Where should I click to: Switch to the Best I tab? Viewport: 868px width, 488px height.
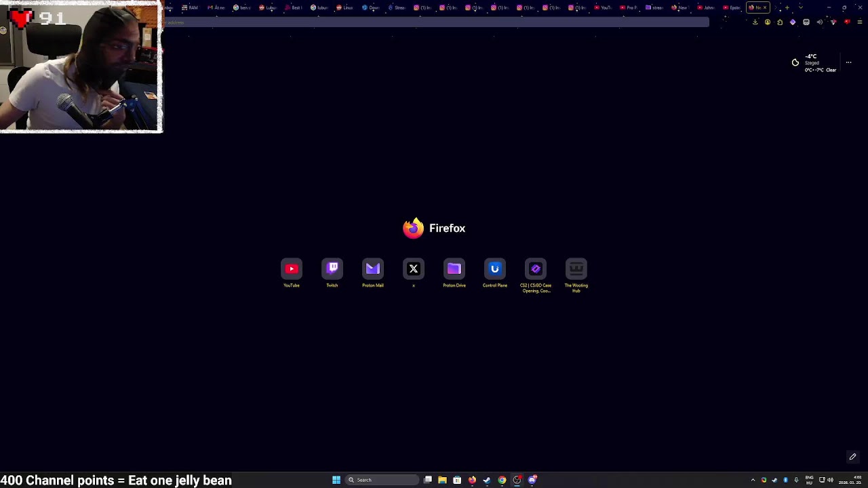(x=294, y=7)
